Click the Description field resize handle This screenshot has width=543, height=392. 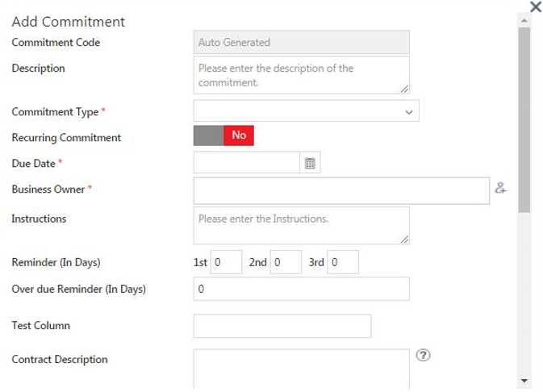point(405,90)
